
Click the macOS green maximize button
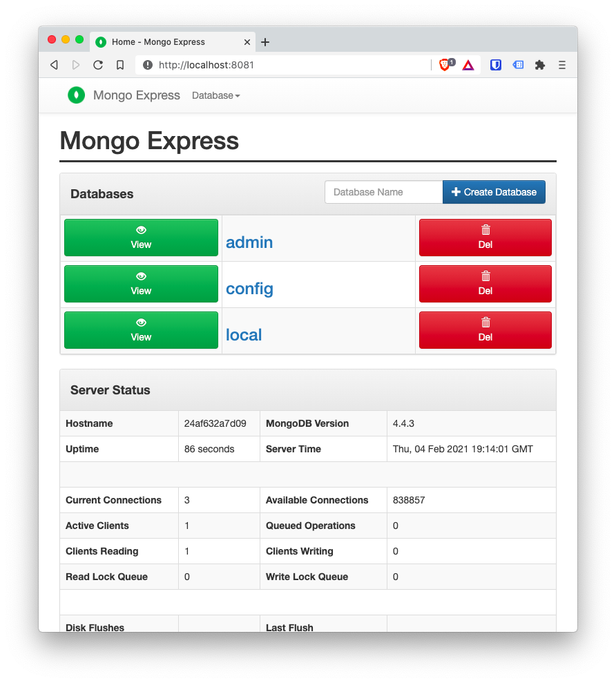(79, 39)
